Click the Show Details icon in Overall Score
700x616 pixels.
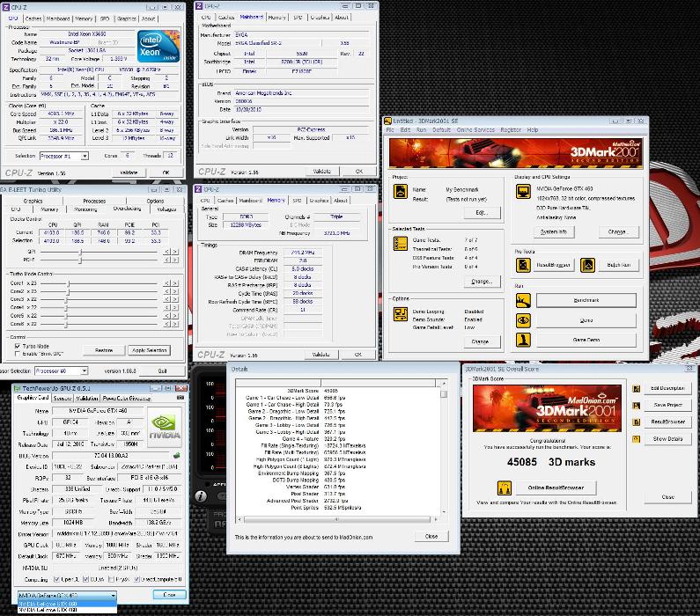pyautogui.click(x=636, y=439)
